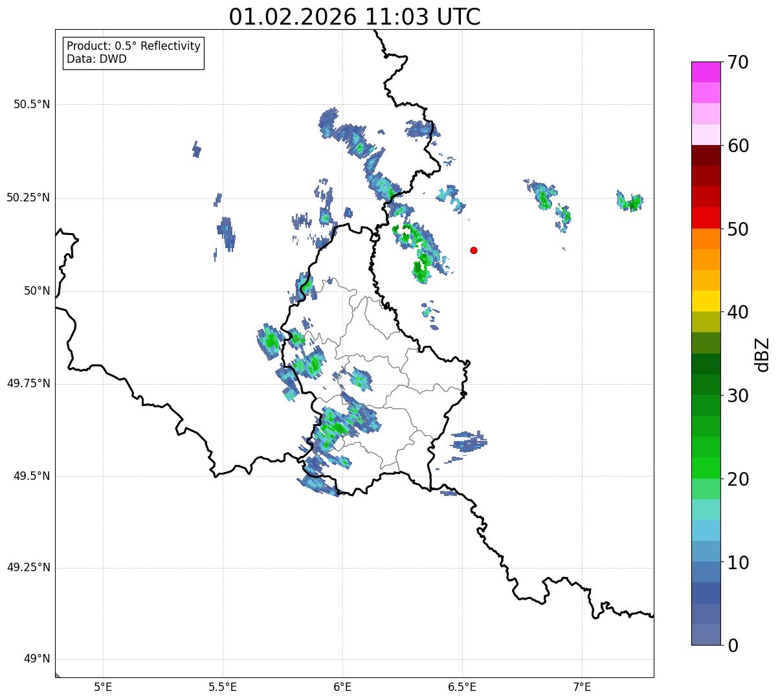Viewport: 778px width, 700px height.
Task: Click the 6.5°E longitude label
Action: (x=462, y=687)
